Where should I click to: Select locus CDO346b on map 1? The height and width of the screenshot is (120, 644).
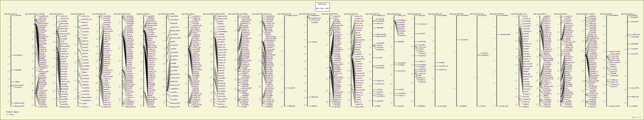point(18,70)
